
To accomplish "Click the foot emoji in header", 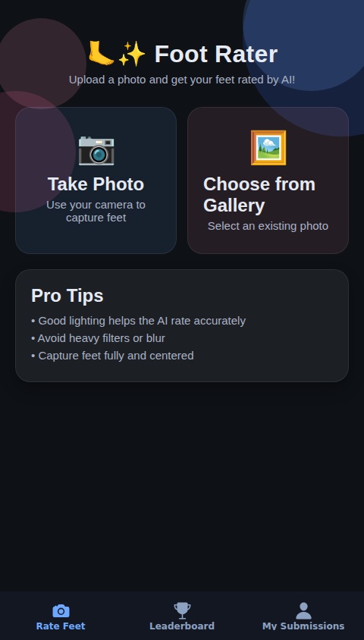I will [x=101, y=53].
